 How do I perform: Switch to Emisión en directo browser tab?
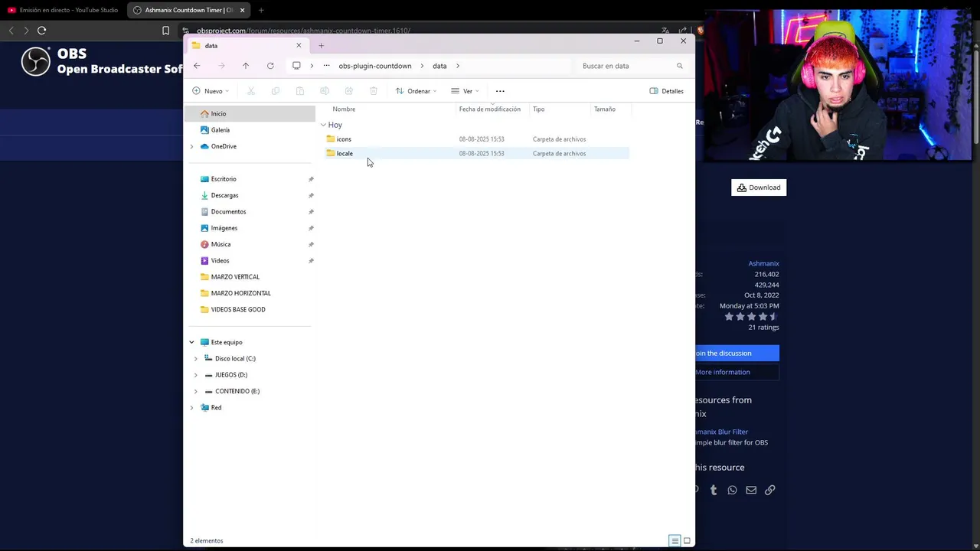63,10
